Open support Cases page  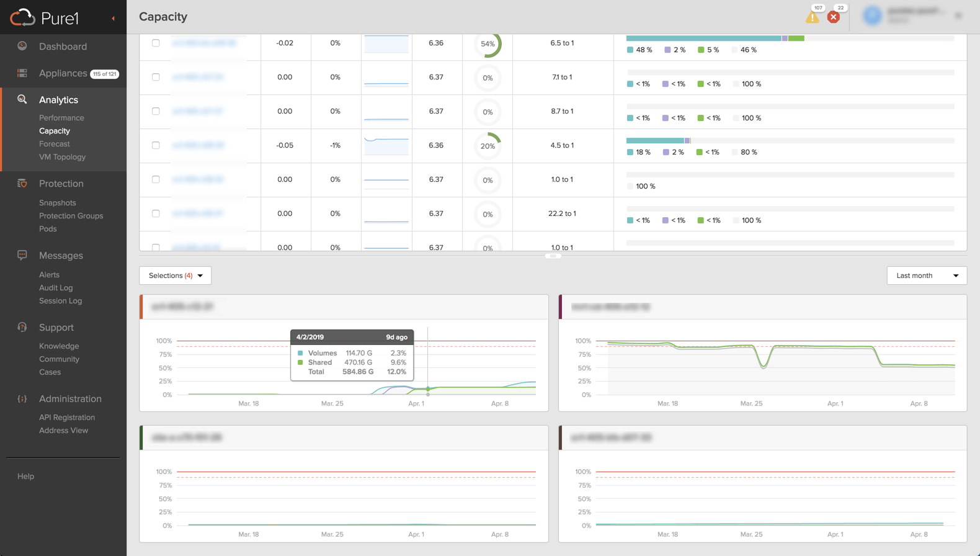(x=50, y=372)
